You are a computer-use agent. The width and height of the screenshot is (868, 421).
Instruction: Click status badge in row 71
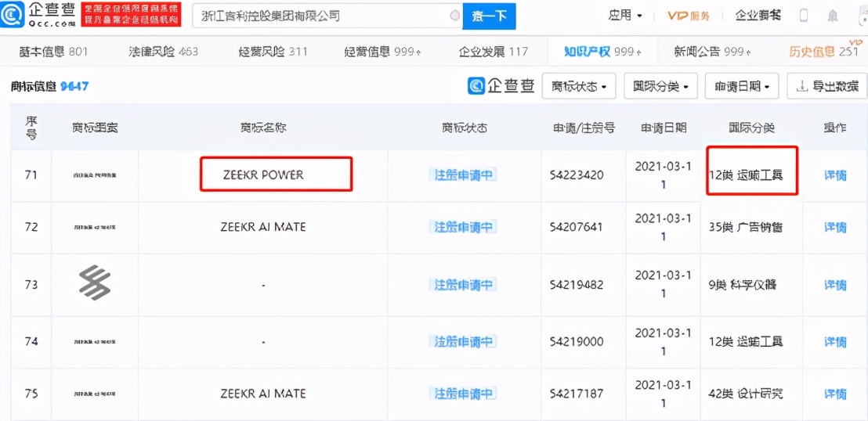pyautogui.click(x=463, y=175)
